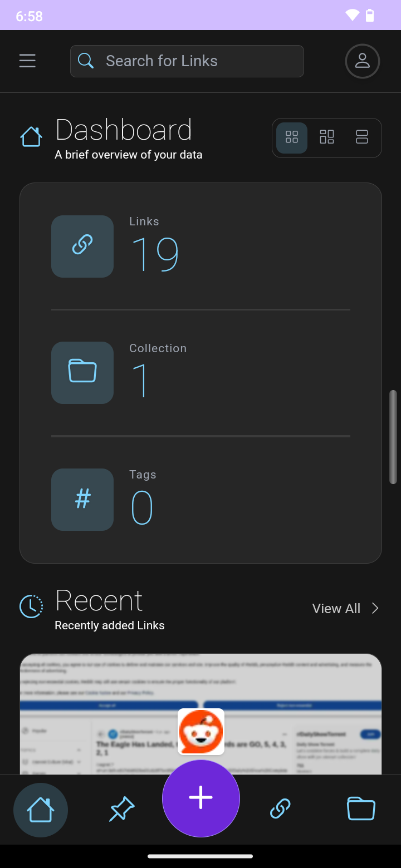Open the Home tab in bottom bar
Screen dimensions: 401x868
[41, 810]
